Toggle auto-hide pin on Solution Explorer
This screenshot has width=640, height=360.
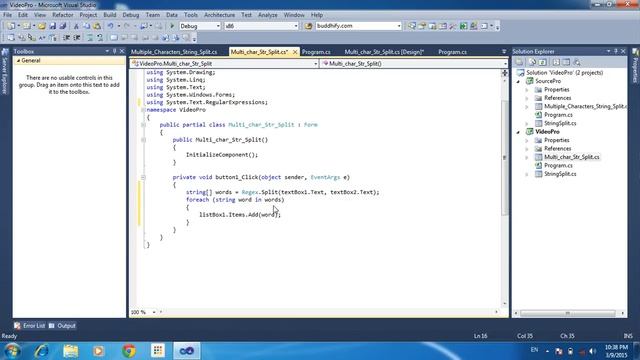616,51
